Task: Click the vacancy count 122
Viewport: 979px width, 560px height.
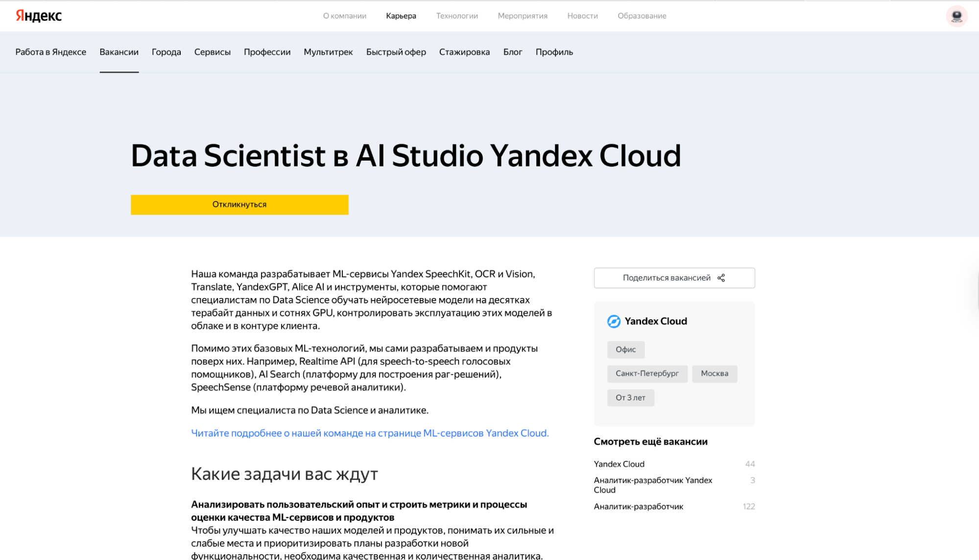Action: 749,507
